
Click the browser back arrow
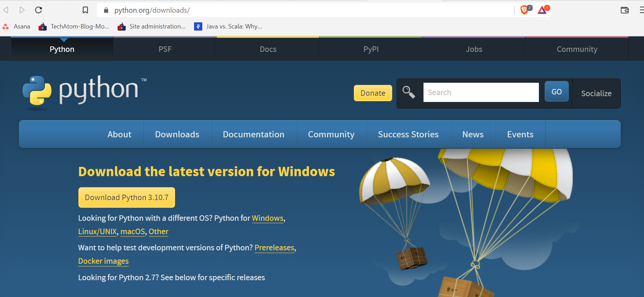point(6,10)
